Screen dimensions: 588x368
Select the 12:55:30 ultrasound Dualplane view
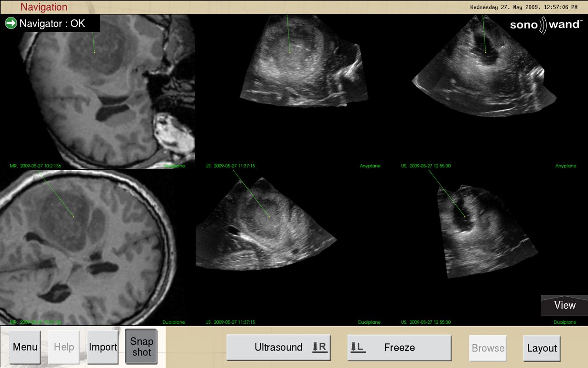click(489, 247)
